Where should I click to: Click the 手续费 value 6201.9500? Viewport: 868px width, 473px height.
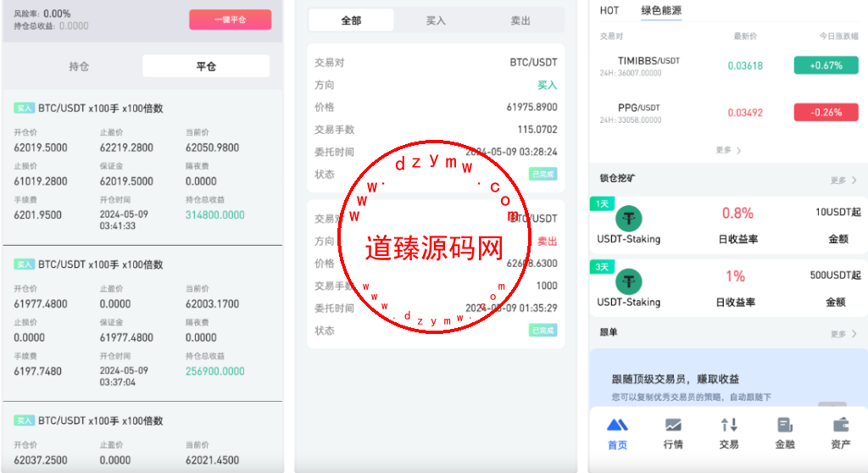(x=37, y=215)
